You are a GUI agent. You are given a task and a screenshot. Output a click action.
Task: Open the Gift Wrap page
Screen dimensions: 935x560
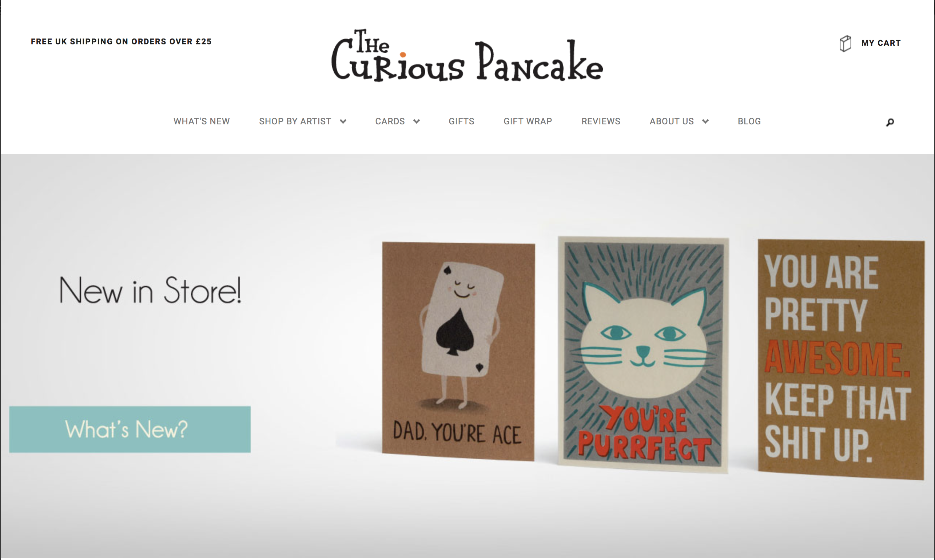[x=528, y=121]
